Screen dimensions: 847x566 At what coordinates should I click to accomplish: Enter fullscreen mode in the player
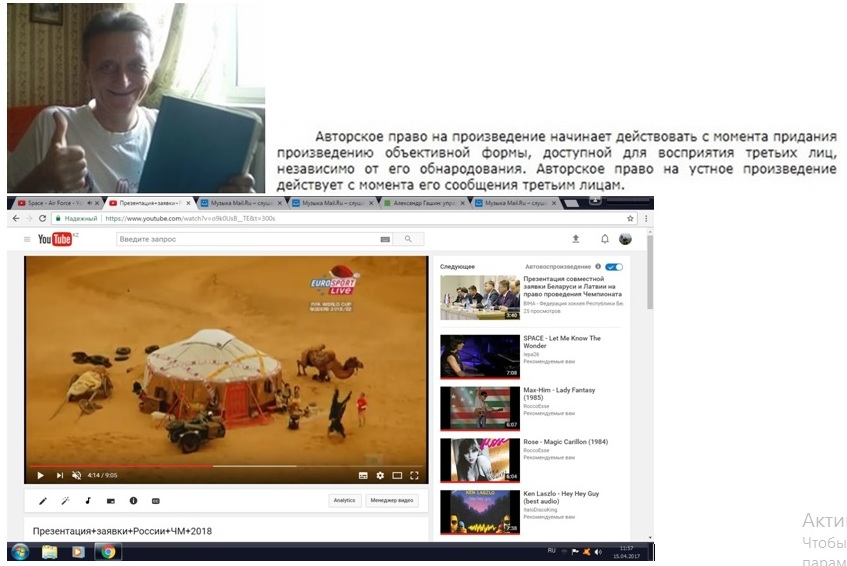[414, 475]
